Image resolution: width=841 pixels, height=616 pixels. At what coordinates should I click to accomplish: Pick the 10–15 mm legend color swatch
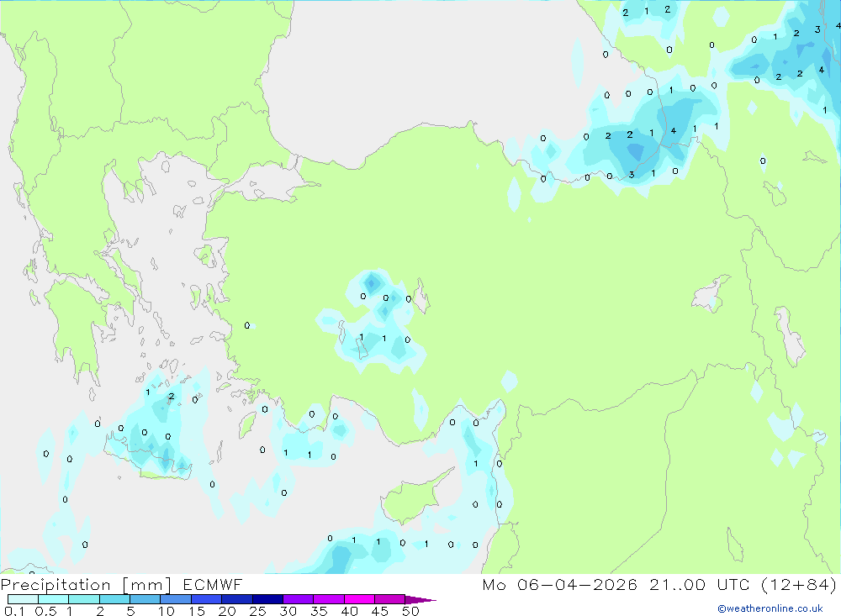click(x=176, y=599)
